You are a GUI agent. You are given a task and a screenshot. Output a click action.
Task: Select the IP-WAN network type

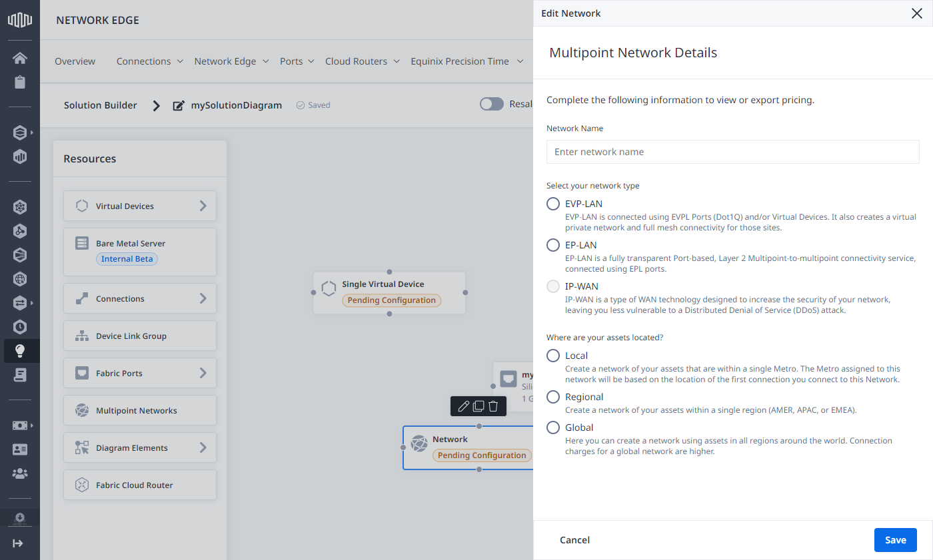tap(553, 286)
